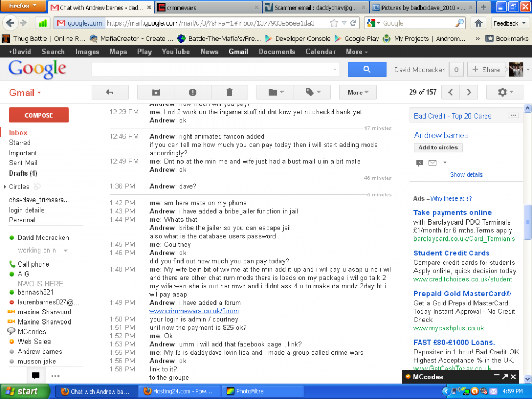The image size is (532, 399).
Task: Open YouTube from the Google bar
Action: (176, 52)
